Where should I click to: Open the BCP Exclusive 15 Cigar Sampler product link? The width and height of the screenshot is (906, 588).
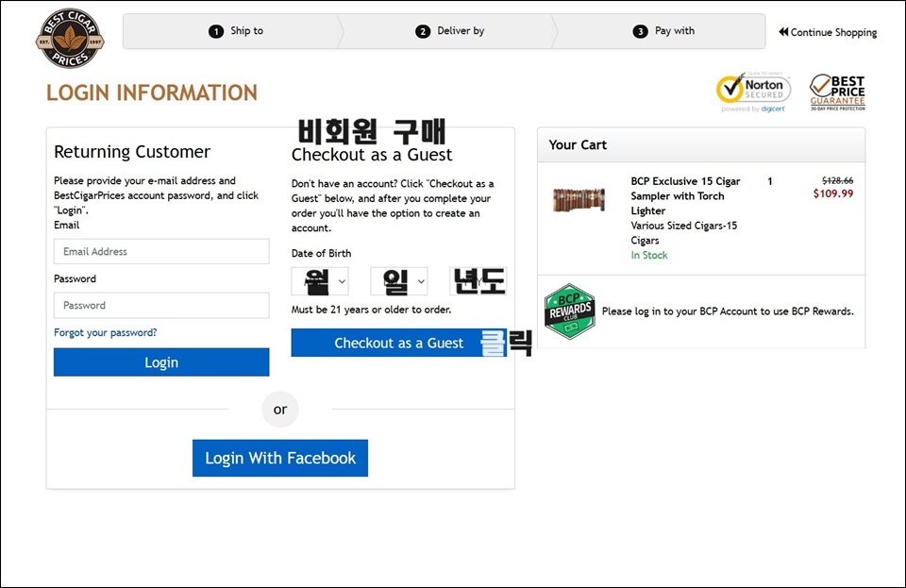point(685,195)
